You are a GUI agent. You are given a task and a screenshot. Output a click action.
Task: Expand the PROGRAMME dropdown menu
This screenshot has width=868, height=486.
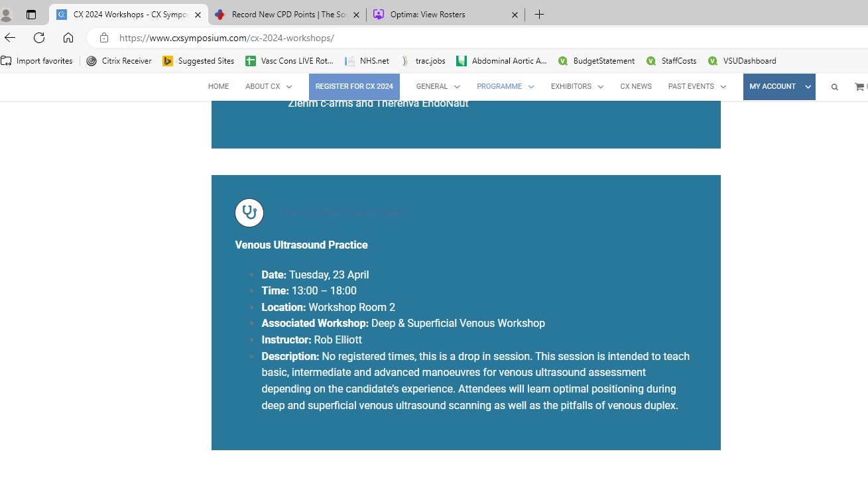[505, 87]
